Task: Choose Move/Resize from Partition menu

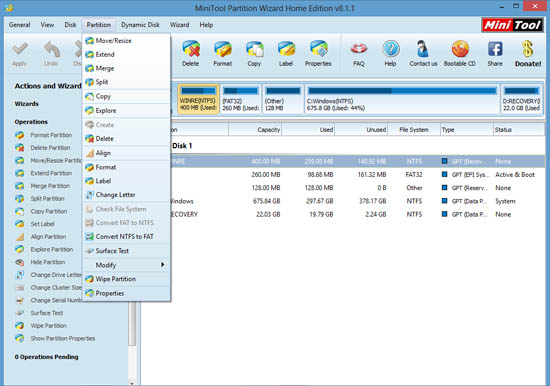Action: click(126, 41)
